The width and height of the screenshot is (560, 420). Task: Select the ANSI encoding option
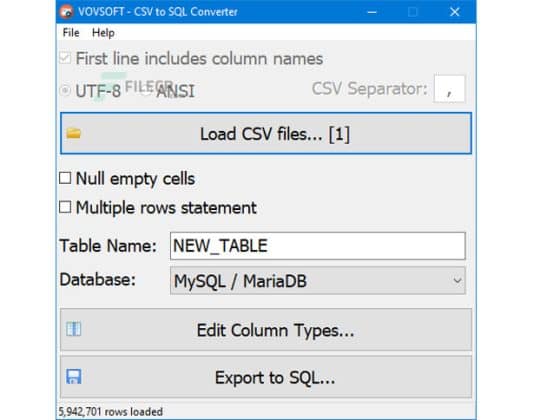pos(175,91)
